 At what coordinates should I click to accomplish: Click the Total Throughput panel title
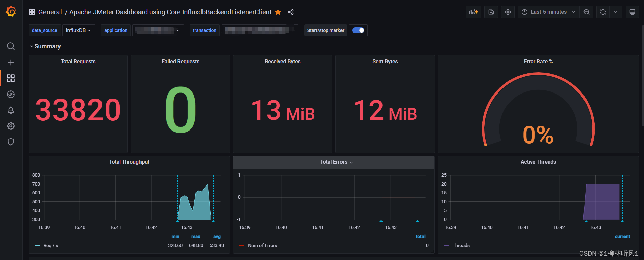tap(129, 162)
